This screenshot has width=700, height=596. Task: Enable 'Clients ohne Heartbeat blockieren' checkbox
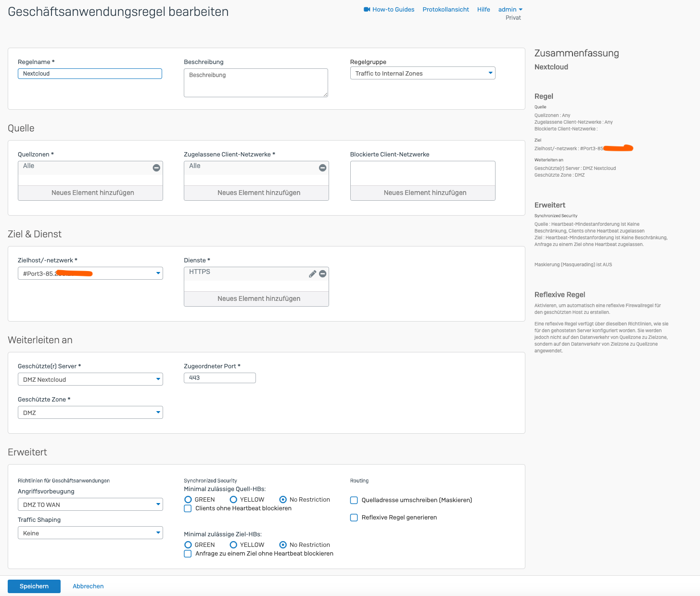188,508
